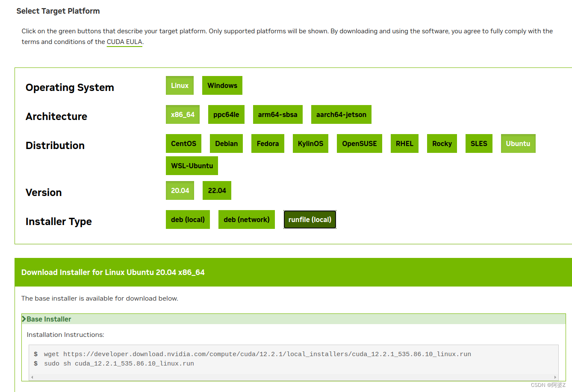This screenshot has height=392, width=572.
Task: Choose aarch64-jetson architecture
Action: tap(341, 114)
